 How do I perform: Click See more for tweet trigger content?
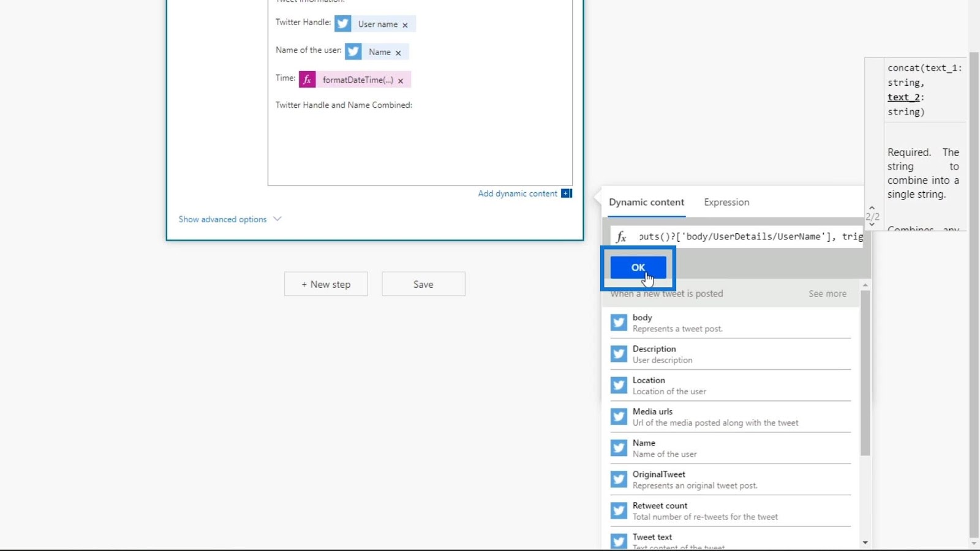[x=827, y=294]
